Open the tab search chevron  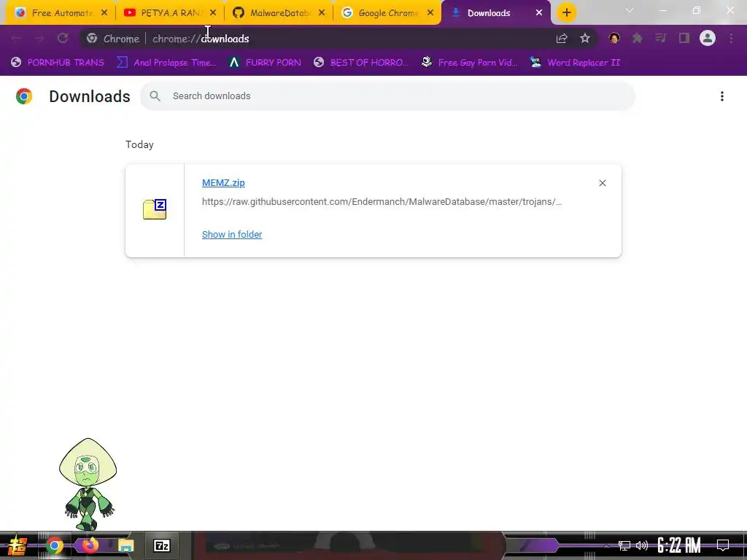click(x=630, y=10)
